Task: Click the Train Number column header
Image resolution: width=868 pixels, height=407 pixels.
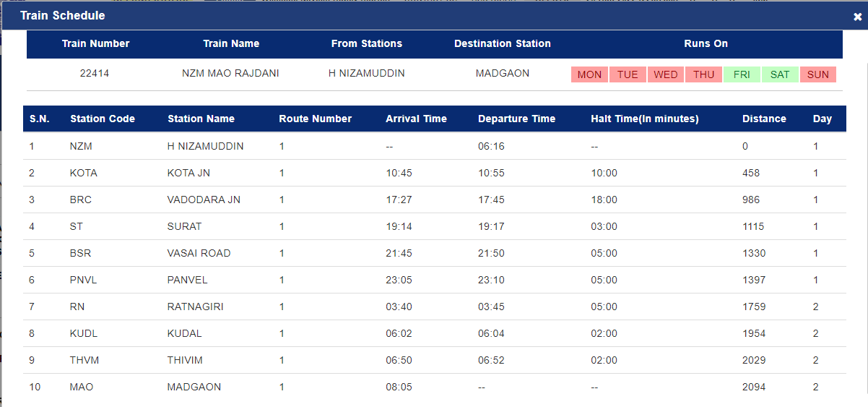Action: click(95, 43)
